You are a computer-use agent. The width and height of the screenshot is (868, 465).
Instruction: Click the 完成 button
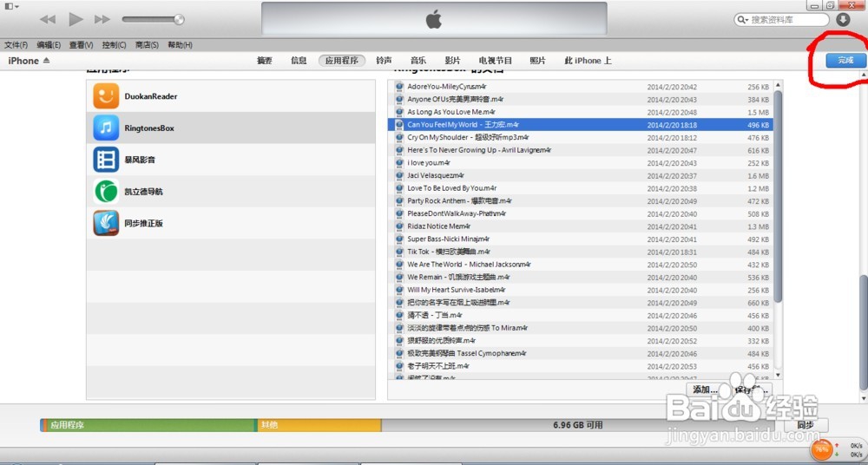[x=845, y=61]
